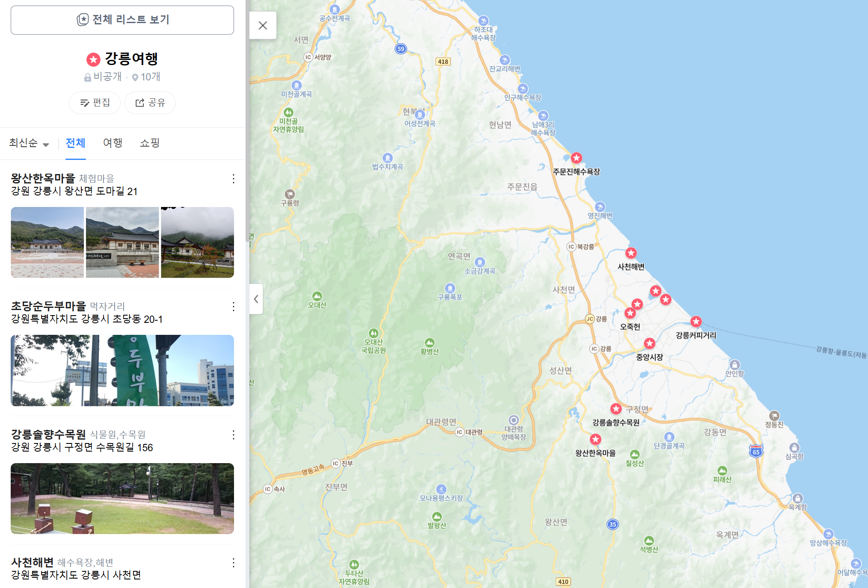Click the 단경골계곡 valley icon
Viewport: 868px width, 588px height.
(x=670, y=437)
